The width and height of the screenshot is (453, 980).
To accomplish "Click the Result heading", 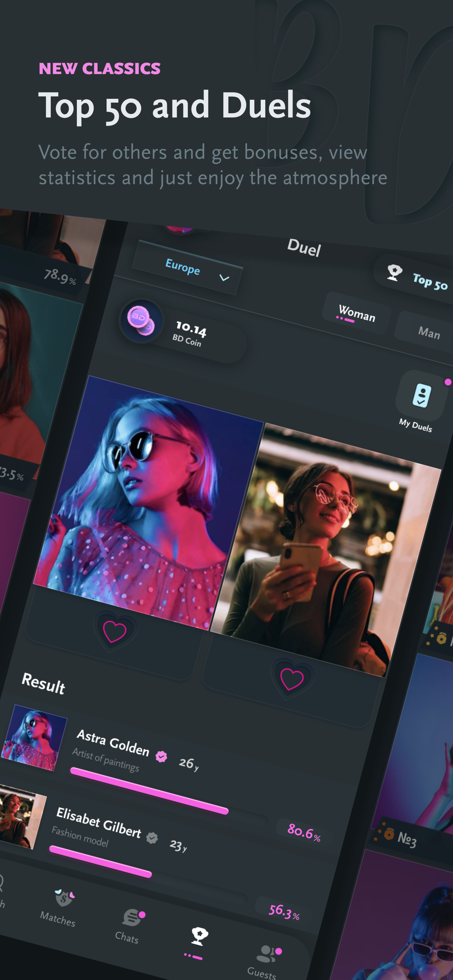I will point(43,683).
